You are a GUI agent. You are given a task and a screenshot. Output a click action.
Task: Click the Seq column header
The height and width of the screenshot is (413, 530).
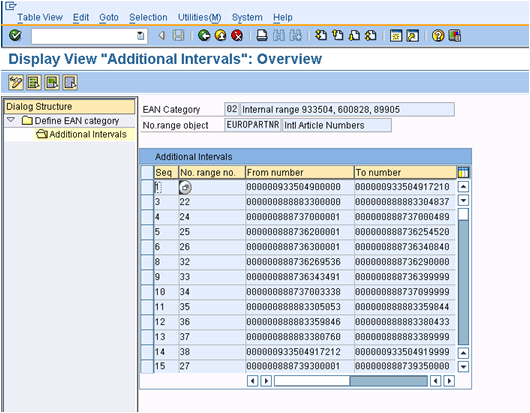[166, 172]
